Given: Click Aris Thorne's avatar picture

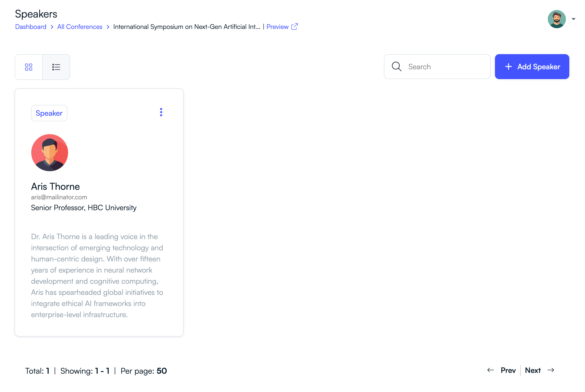Looking at the screenshot, I should (x=50, y=153).
